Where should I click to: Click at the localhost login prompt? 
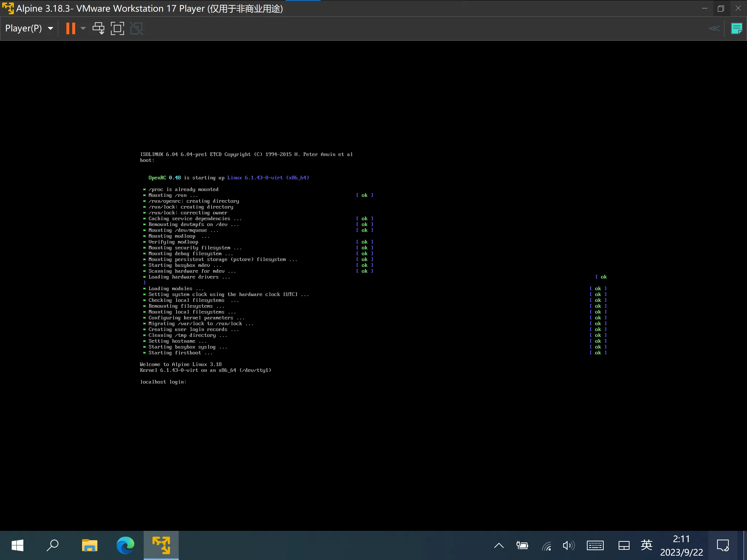163,382
